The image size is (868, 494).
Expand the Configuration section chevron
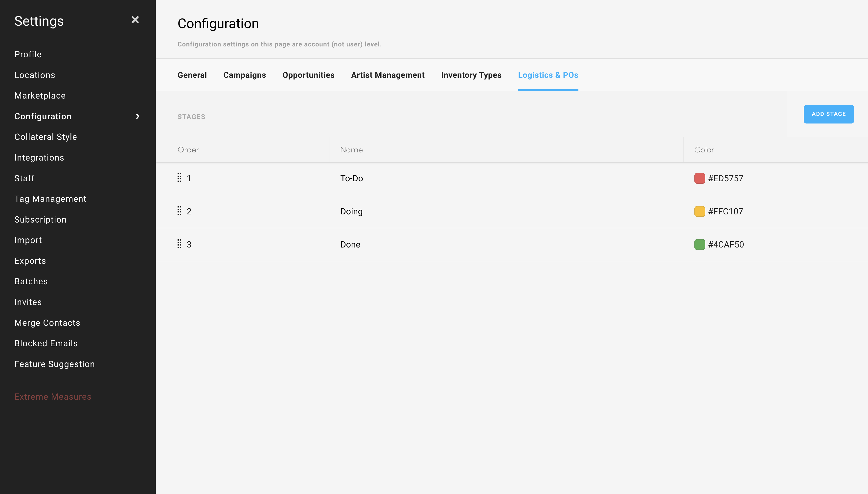137,116
